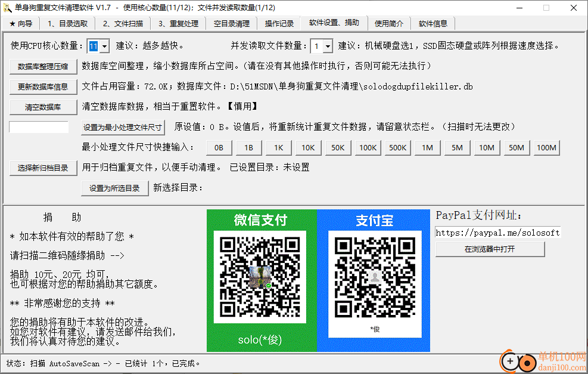The width and height of the screenshot is (588, 374).
Task: Click the PayPal URL text field
Action: (497, 233)
